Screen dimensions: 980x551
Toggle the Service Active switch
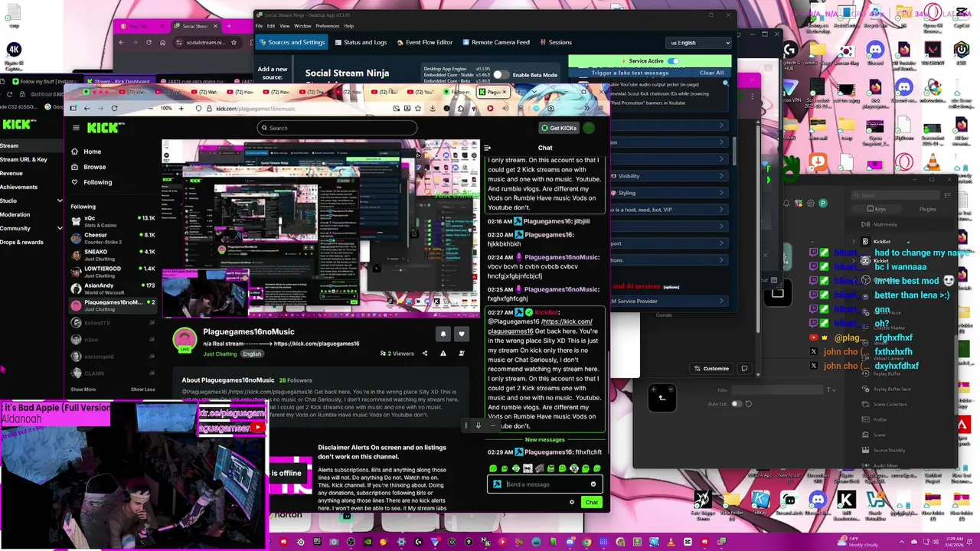[673, 61]
